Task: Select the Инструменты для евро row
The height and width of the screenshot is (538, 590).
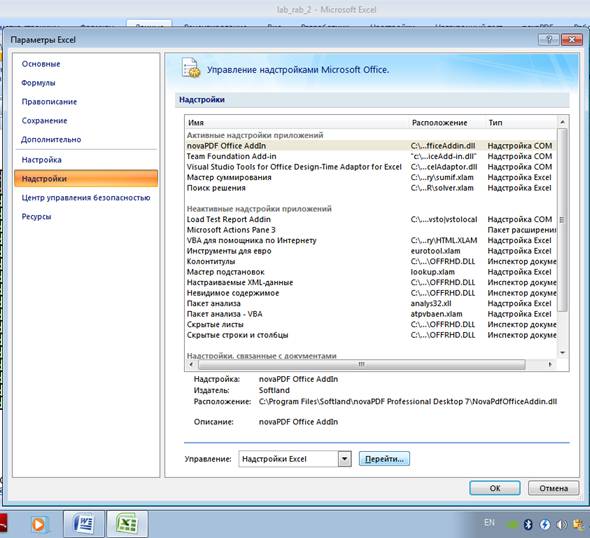Action: 370,251
